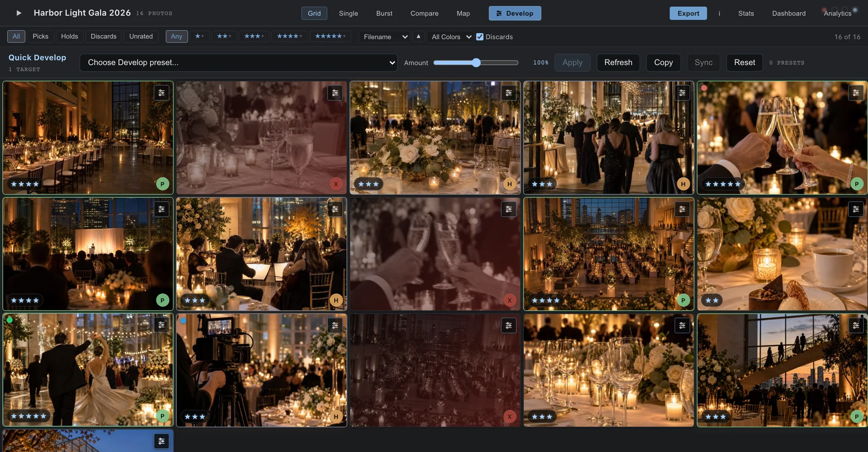Open the info 'i' panel
868x452 pixels.
coord(719,13)
